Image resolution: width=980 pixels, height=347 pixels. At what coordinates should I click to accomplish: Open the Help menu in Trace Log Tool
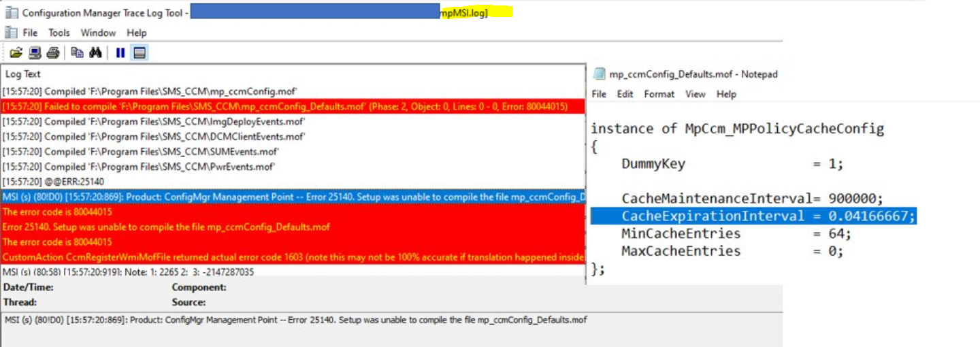pyautogui.click(x=137, y=33)
